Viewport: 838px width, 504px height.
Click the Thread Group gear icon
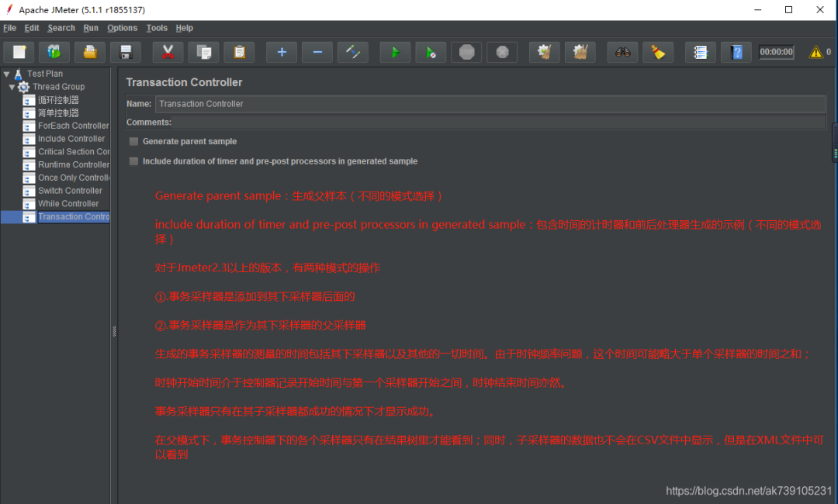click(23, 87)
